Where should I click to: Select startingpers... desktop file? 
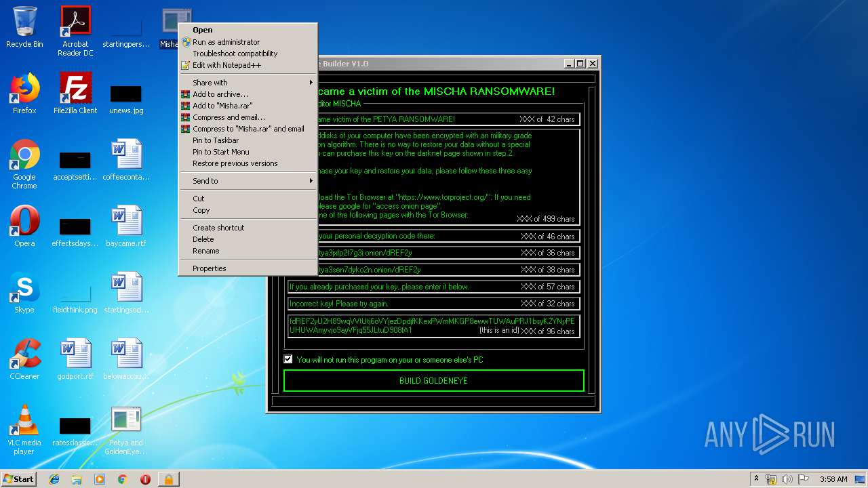126,32
